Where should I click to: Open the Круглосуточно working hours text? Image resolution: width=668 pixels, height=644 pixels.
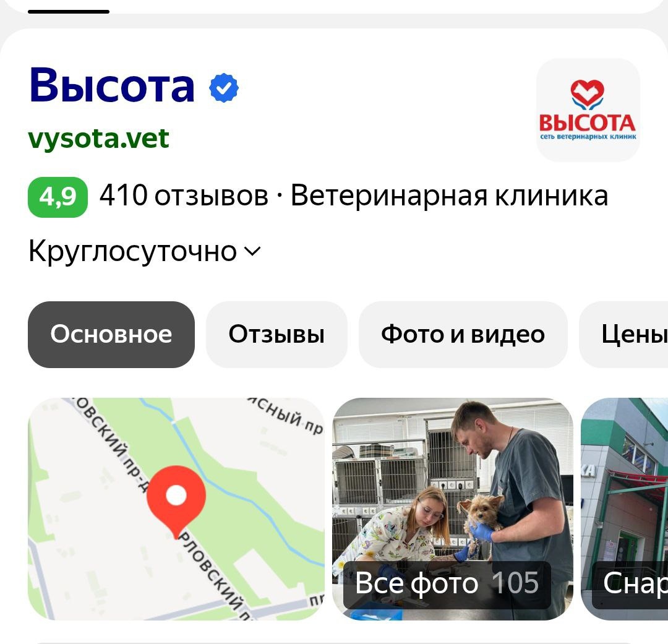(132, 251)
